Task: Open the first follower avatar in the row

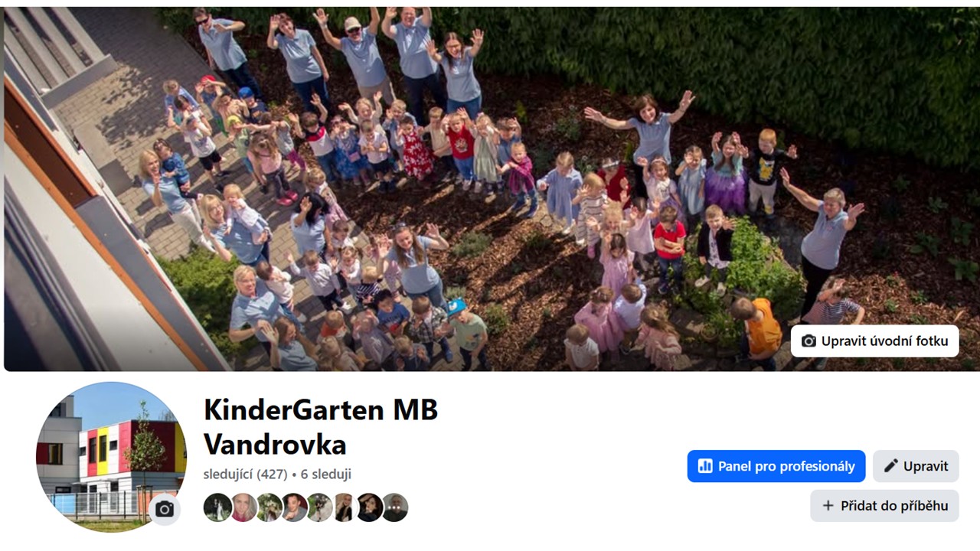Action: tap(217, 507)
